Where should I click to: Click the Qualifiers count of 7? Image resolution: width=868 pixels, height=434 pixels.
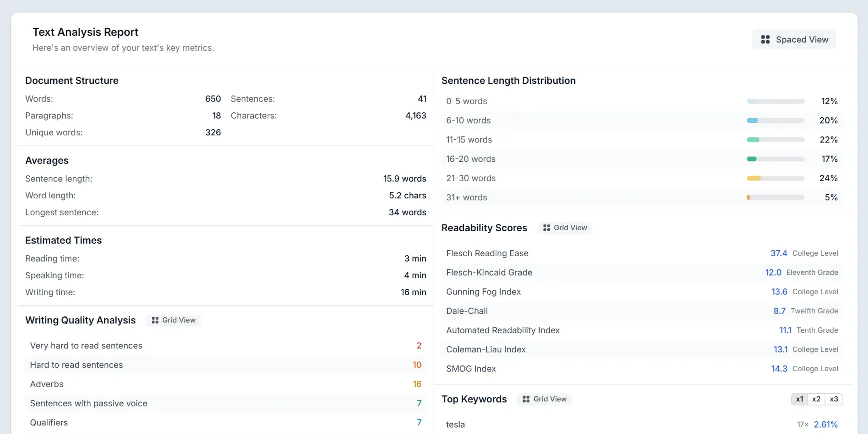coord(419,423)
